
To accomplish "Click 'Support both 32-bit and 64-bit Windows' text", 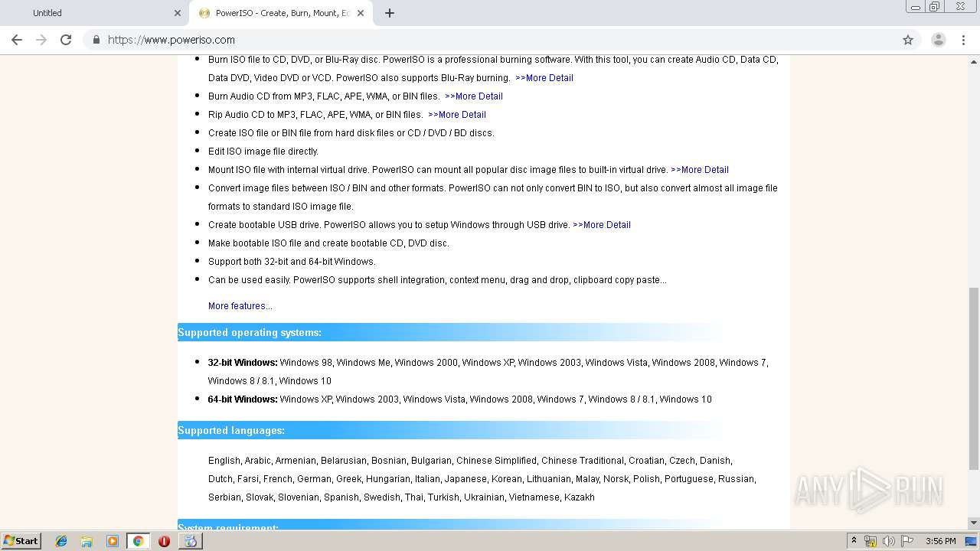I will click(x=292, y=262).
